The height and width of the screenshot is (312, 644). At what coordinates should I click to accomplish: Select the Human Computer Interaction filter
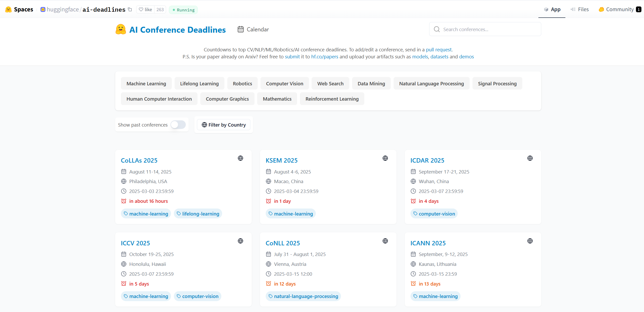[159, 99]
